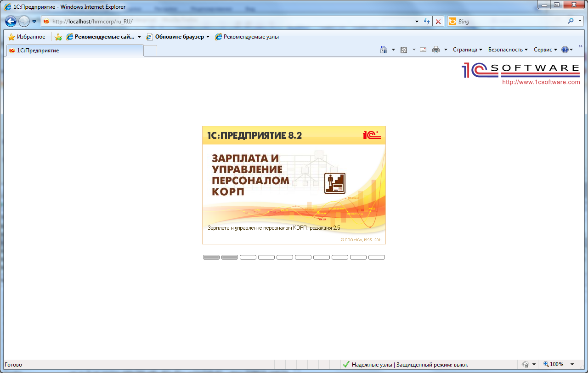Click the 1С:Предприятие 8.2 splash image
The image size is (588, 373).
(x=294, y=185)
